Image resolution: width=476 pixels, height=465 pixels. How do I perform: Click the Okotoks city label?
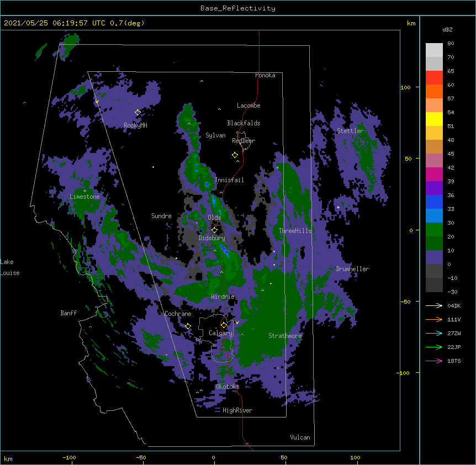point(228,387)
